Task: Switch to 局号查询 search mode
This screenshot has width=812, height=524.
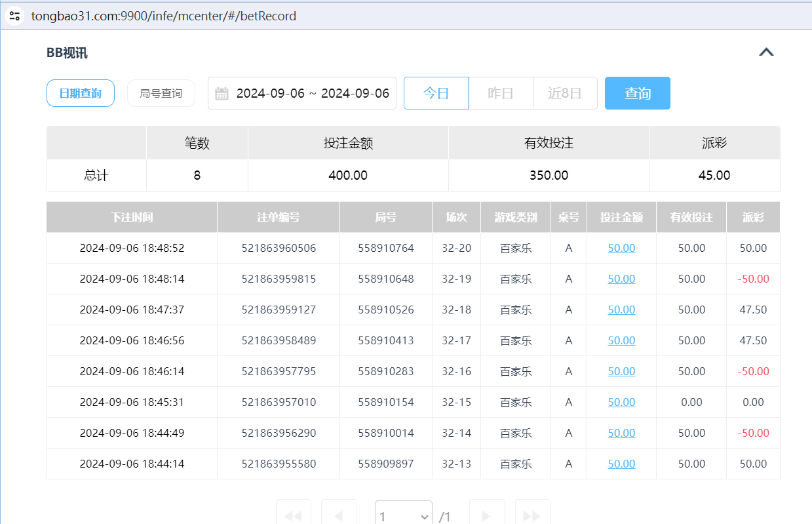Action: [x=161, y=93]
